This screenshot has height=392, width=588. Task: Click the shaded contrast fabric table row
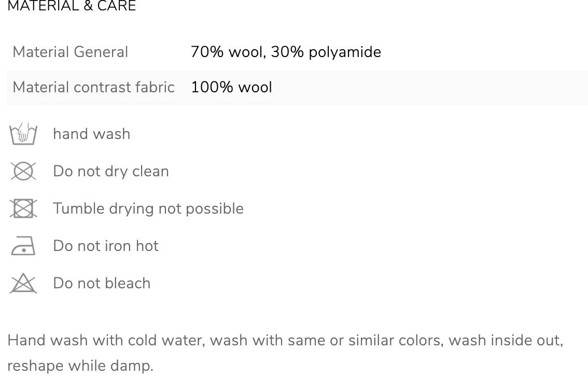[298, 88]
